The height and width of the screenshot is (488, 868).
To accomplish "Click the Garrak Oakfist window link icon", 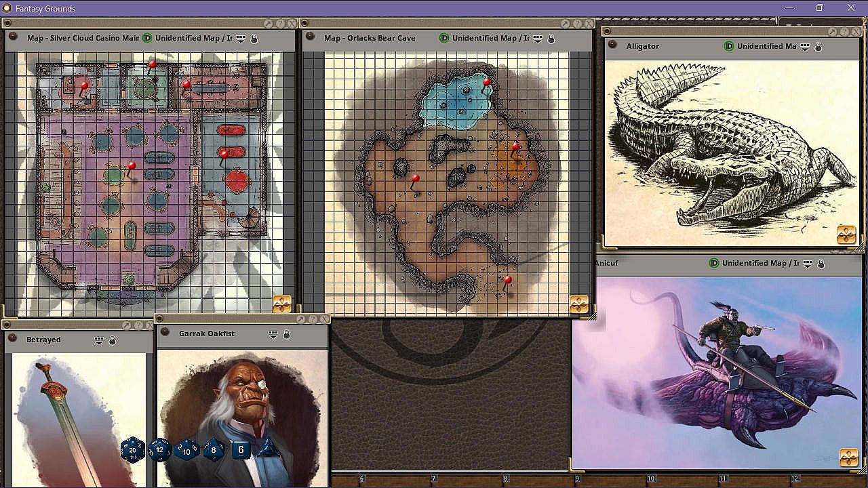I will coord(165,332).
